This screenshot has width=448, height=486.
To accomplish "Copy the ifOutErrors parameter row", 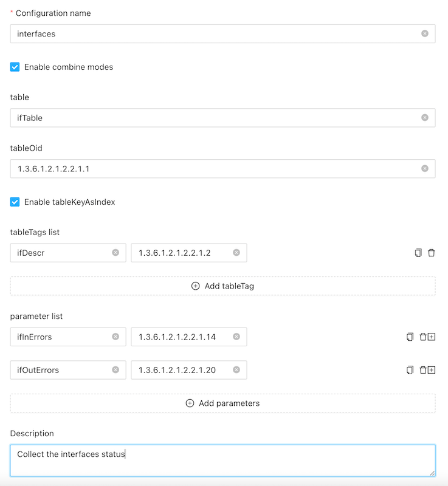I will (x=410, y=369).
